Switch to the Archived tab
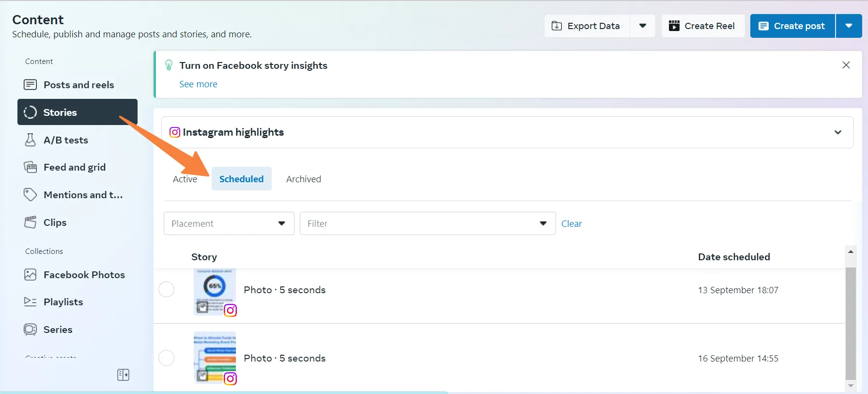 point(304,179)
